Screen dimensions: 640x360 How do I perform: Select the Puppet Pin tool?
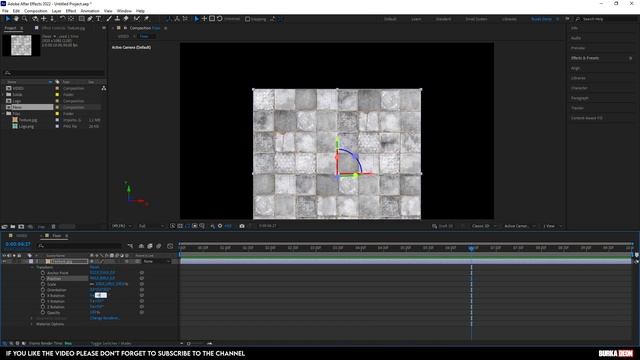coord(146,19)
